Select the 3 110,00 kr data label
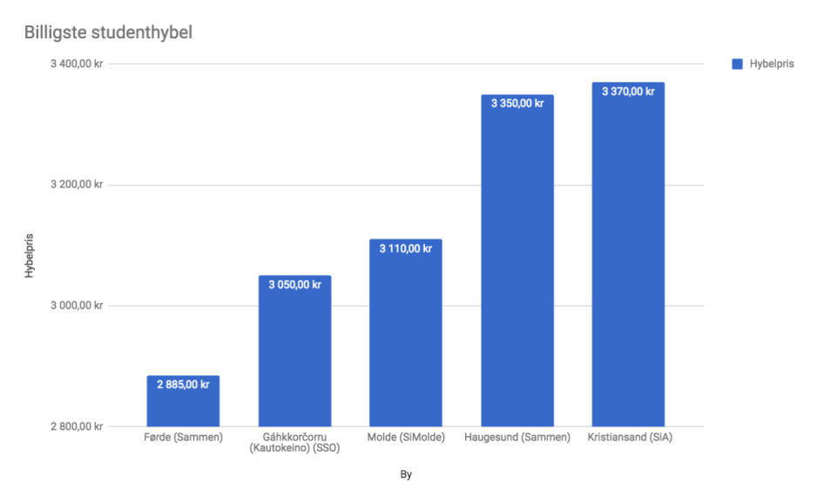 click(405, 248)
